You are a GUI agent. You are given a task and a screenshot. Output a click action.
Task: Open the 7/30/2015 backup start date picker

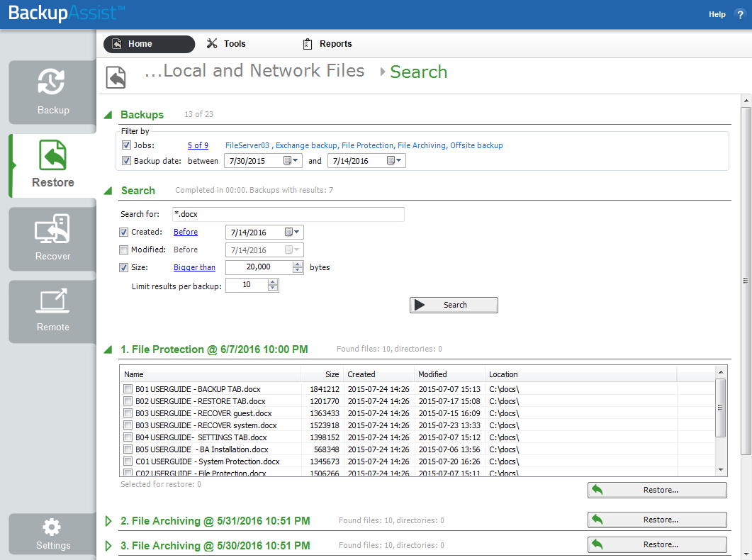click(x=291, y=161)
